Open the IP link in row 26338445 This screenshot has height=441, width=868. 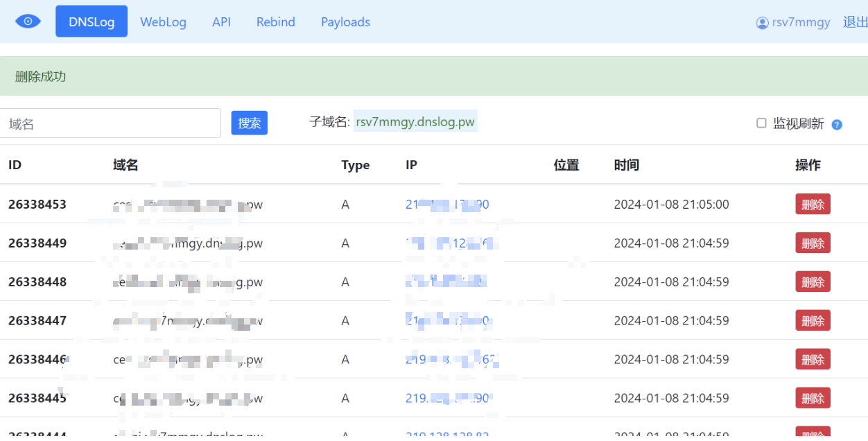pos(448,399)
